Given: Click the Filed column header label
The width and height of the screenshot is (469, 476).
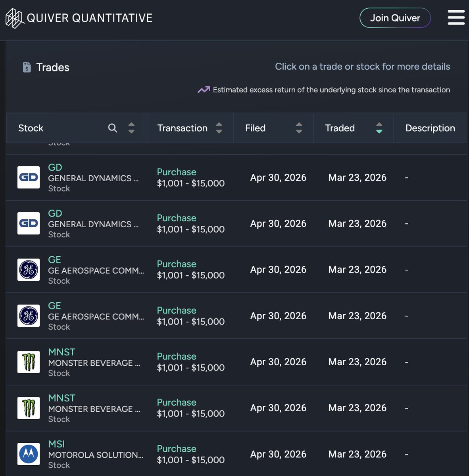Looking at the screenshot, I should (x=255, y=128).
